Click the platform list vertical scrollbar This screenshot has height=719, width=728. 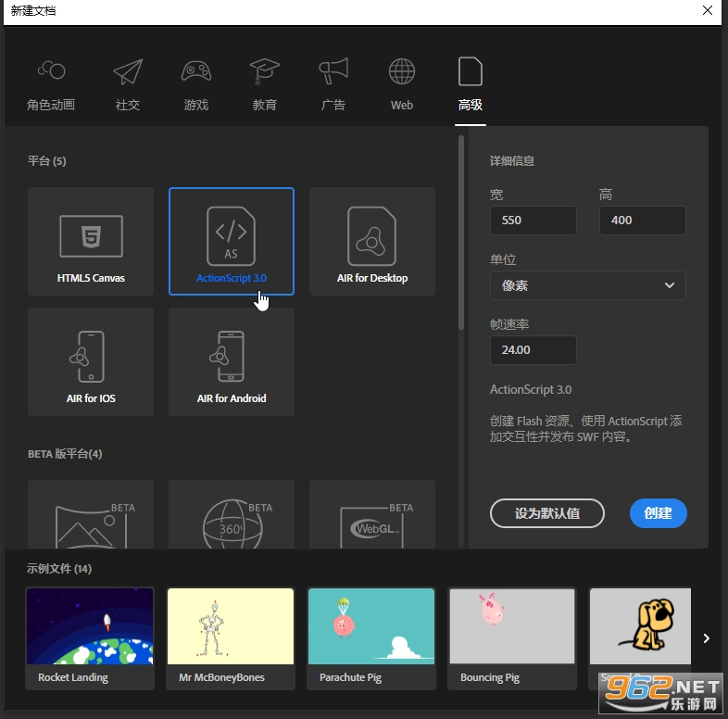tap(461, 233)
